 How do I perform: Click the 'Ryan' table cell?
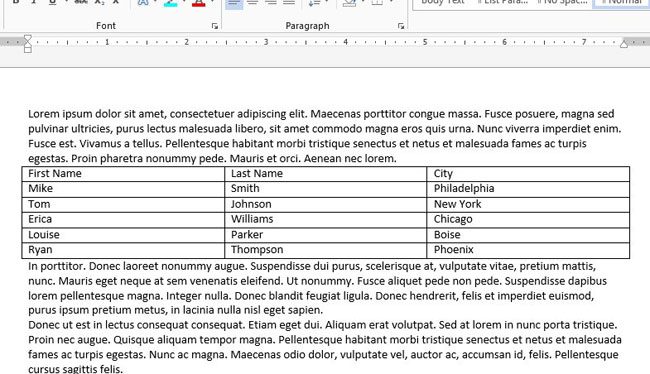click(x=123, y=250)
